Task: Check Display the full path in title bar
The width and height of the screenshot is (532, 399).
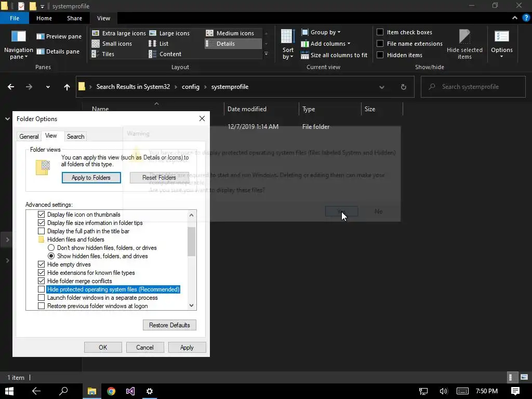Action: [41, 231]
